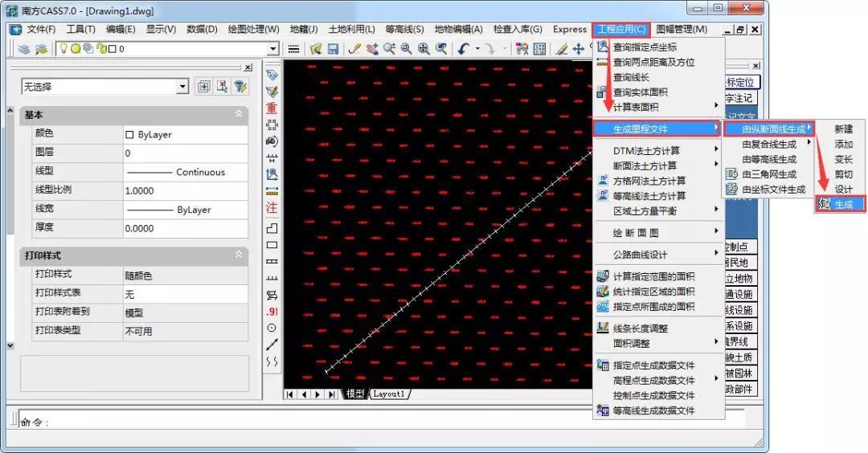Collapse the 打印样式 properties section
The image size is (868, 453).
point(239,255)
